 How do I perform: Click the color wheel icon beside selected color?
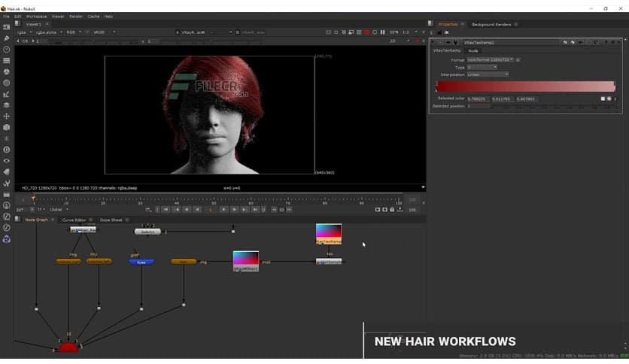pyautogui.click(x=609, y=99)
